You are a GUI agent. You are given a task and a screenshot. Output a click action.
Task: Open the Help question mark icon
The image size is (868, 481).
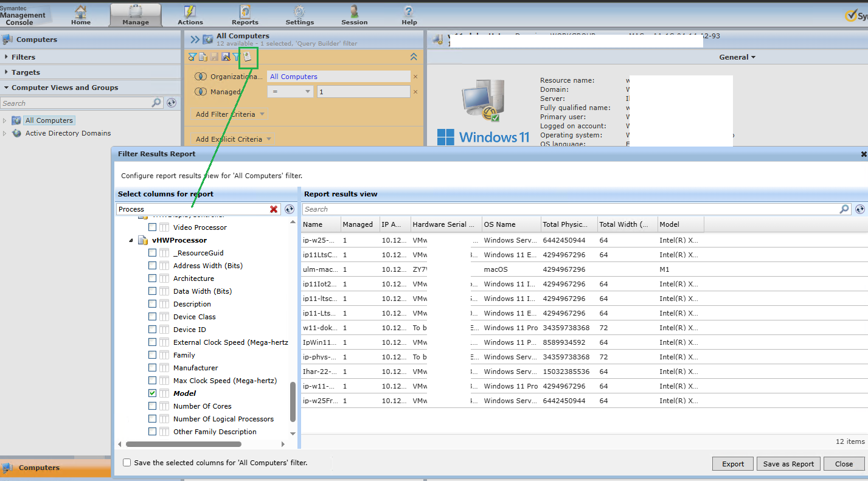pos(409,11)
